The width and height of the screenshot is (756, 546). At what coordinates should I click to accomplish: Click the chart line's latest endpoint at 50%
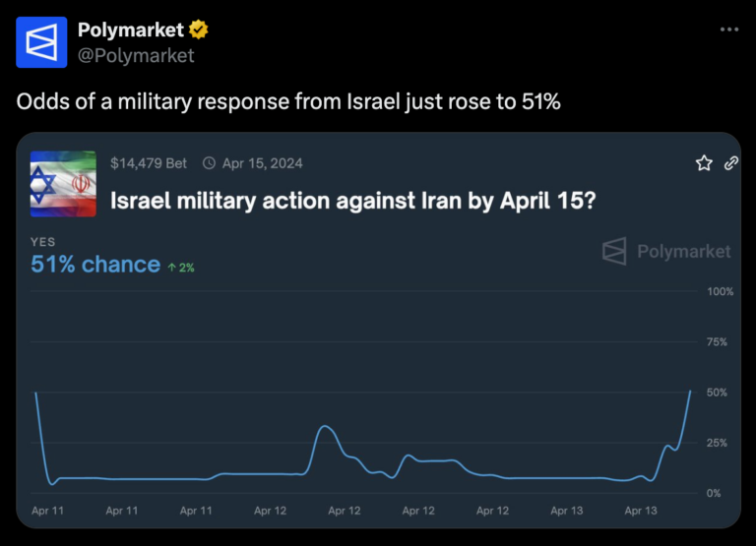(x=690, y=392)
